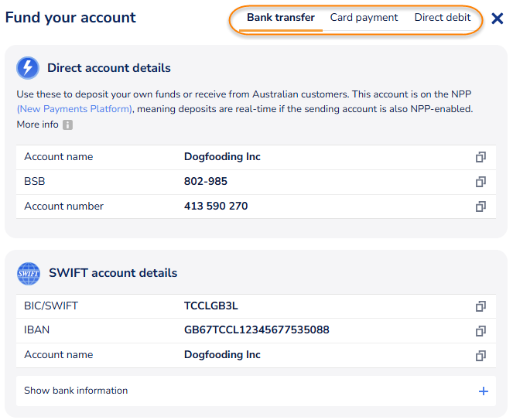Copy the IBAN value
The image size is (513, 420).
(481, 331)
